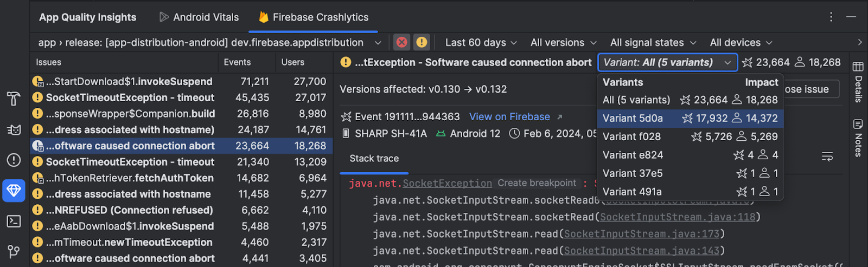Toggle the non-fatal yellow warning filter
868x267 pixels.
tap(422, 42)
